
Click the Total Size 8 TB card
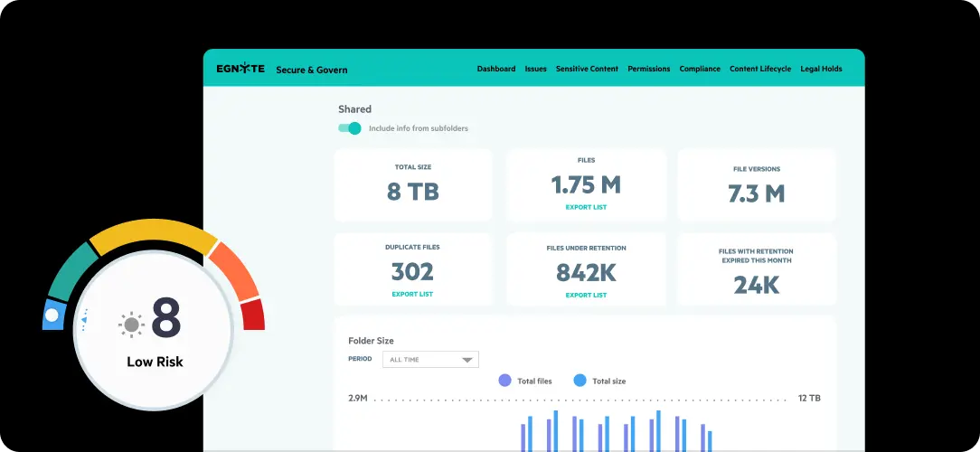[413, 185]
